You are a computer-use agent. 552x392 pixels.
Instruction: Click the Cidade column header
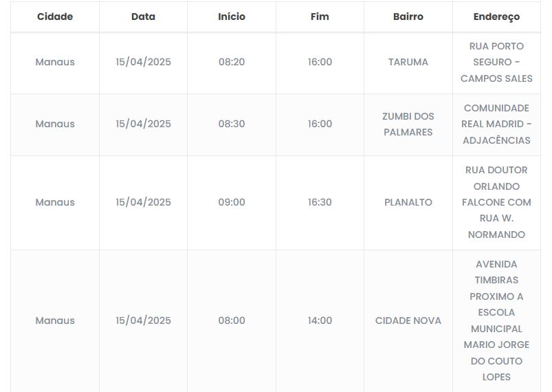pos(55,17)
